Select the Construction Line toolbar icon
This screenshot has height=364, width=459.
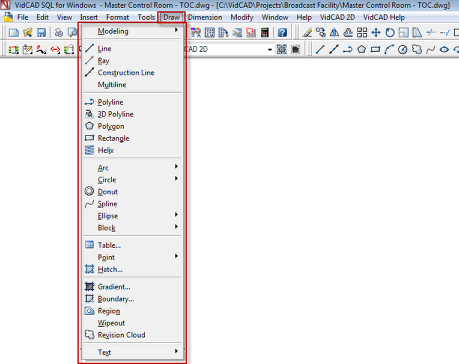pyautogui.click(x=334, y=49)
